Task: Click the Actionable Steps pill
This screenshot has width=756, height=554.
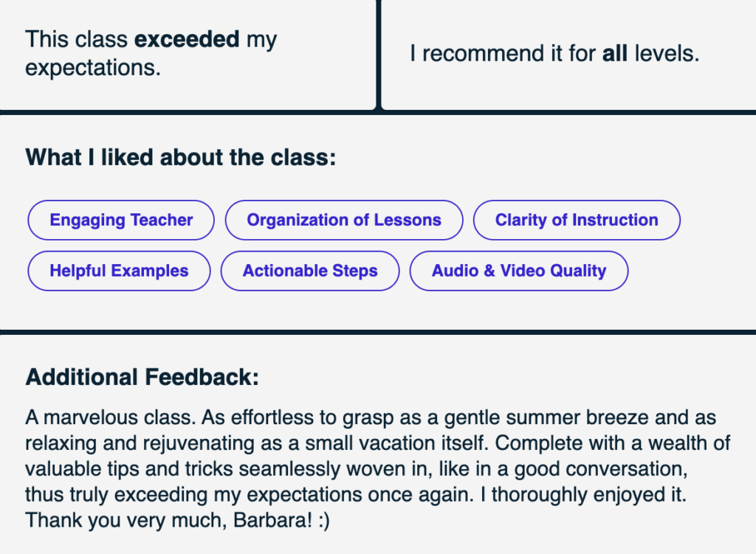Action: click(310, 271)
